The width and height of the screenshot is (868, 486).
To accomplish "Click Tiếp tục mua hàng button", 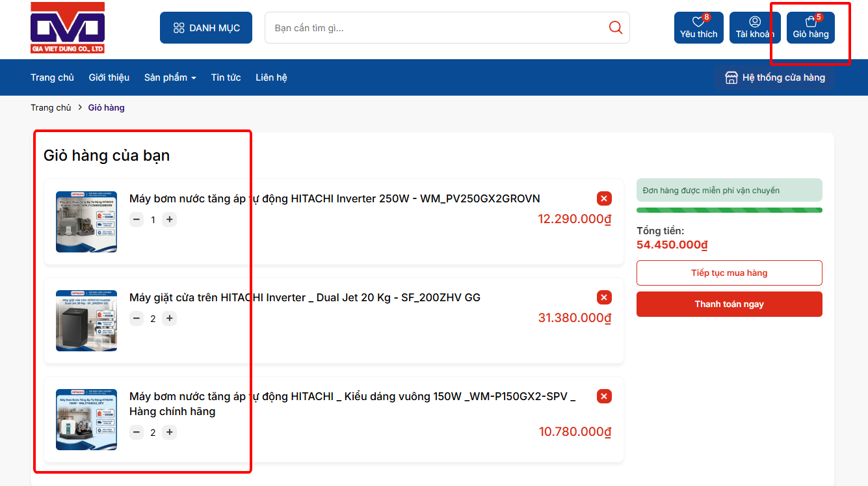I will coord(730,273).
